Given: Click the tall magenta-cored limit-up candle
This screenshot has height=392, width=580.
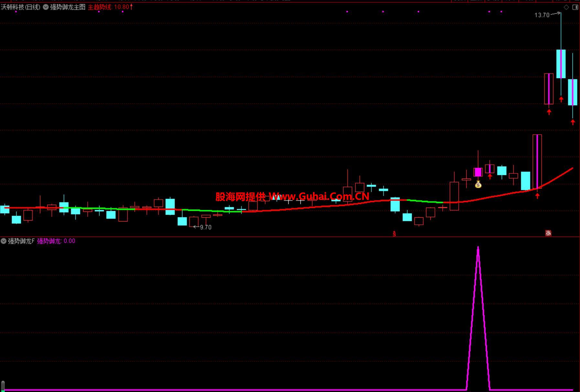Looking at the screenshot, I should (537, 161).
